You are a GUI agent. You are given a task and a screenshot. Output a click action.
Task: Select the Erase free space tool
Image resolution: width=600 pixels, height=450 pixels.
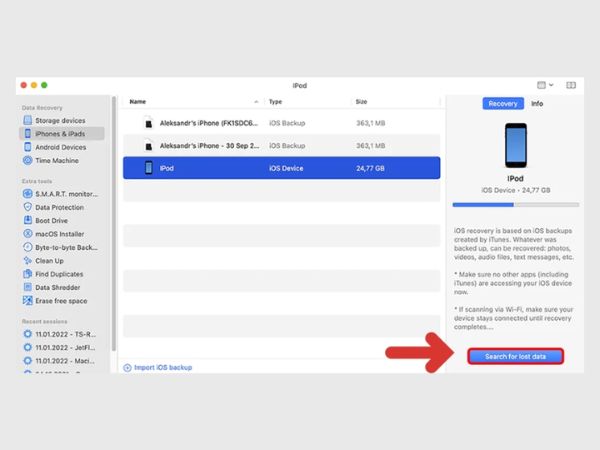pyautogui.click(x=62, y=300)
